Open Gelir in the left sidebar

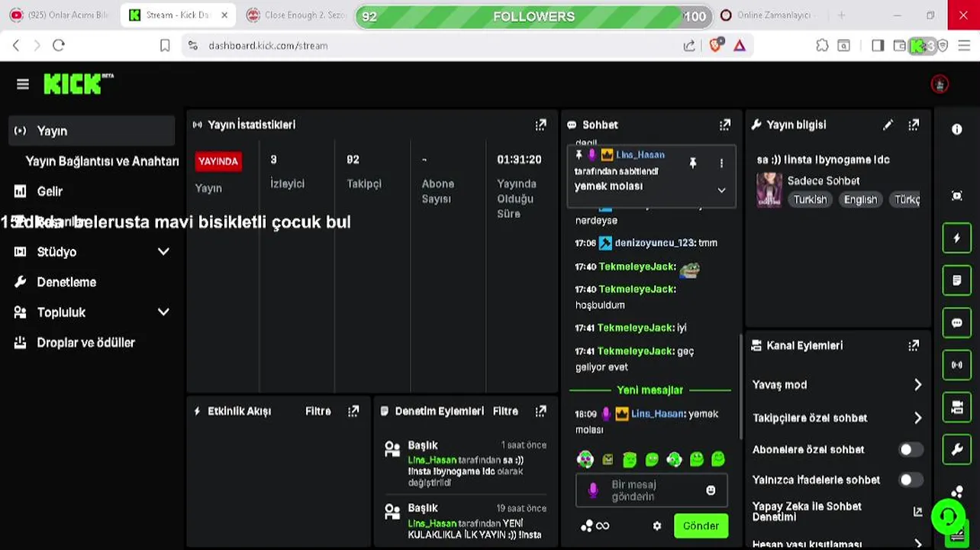(x=50, y=191)
